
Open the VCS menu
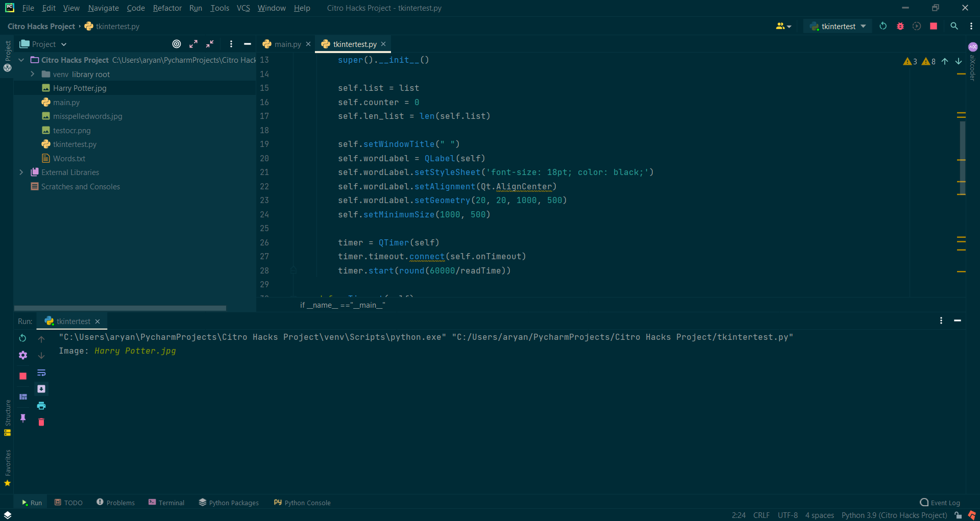[243, 8]
